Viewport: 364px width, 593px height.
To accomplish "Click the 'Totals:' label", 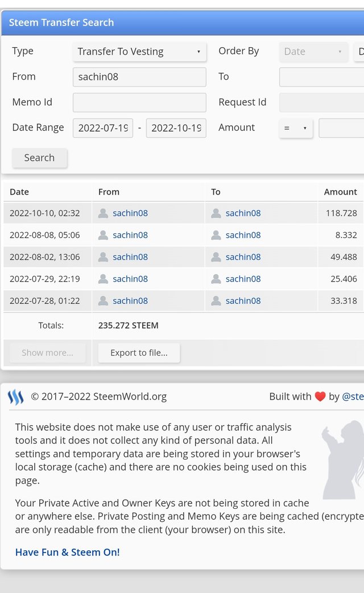I will [x=51, y=326].
